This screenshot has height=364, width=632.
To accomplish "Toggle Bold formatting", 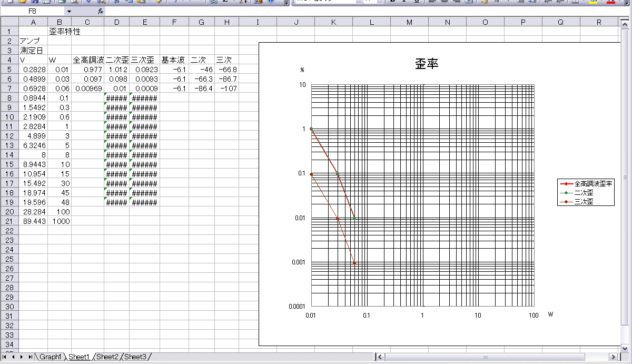I will coord(393,2).
